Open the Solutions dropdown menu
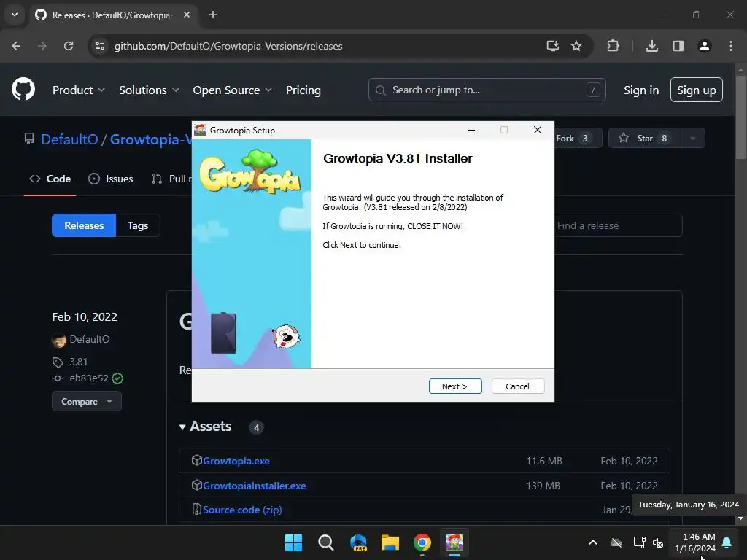This screenshot has height=560, width=747. [x=149, y=90]
